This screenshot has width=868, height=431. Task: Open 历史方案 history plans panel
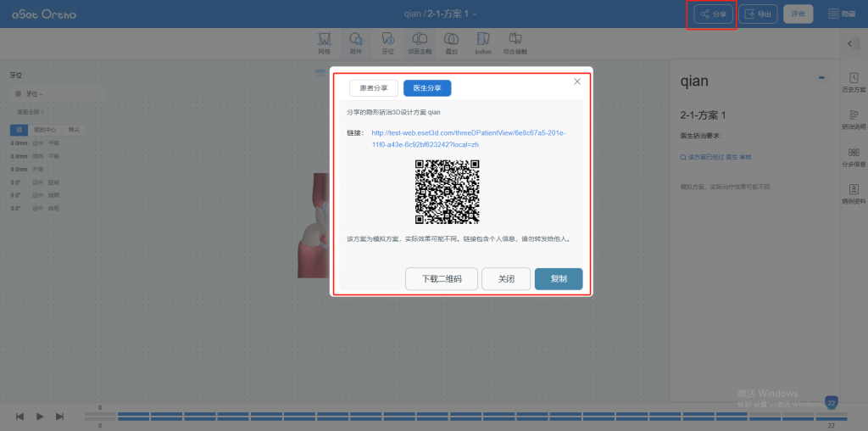(854, 83)
